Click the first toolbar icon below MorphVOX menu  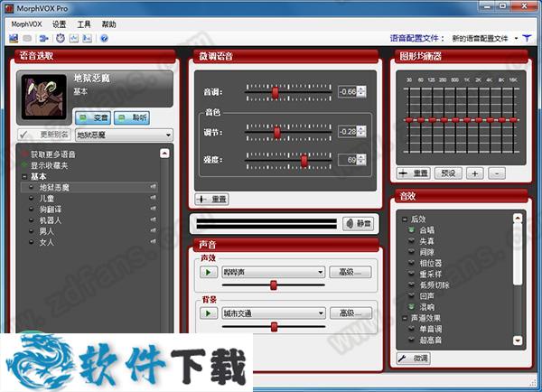[x=14, y=38]
